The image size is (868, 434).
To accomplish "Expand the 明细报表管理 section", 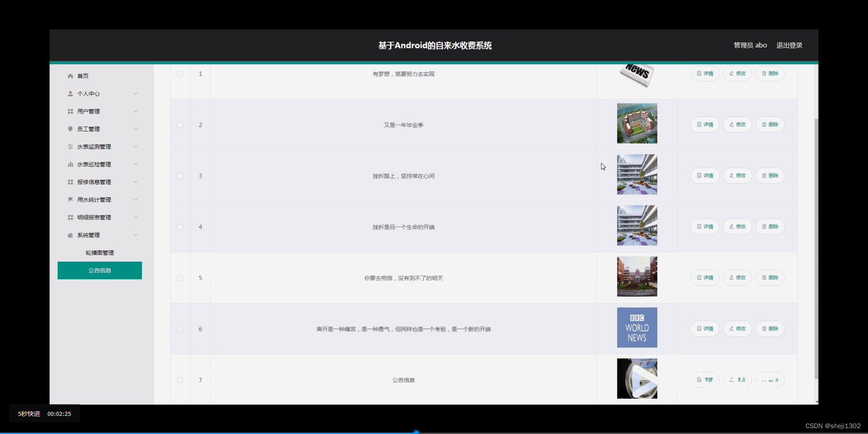I will (135, 217).
